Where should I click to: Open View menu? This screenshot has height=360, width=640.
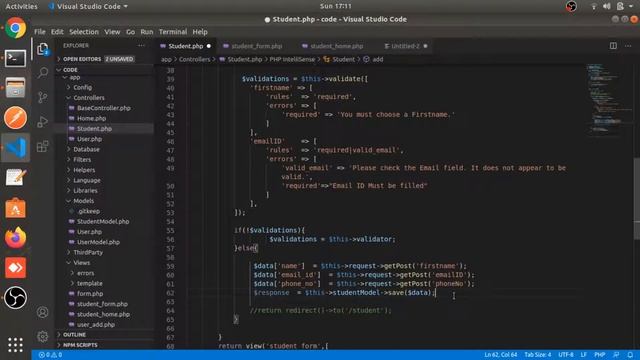click(x=112, y=32)
